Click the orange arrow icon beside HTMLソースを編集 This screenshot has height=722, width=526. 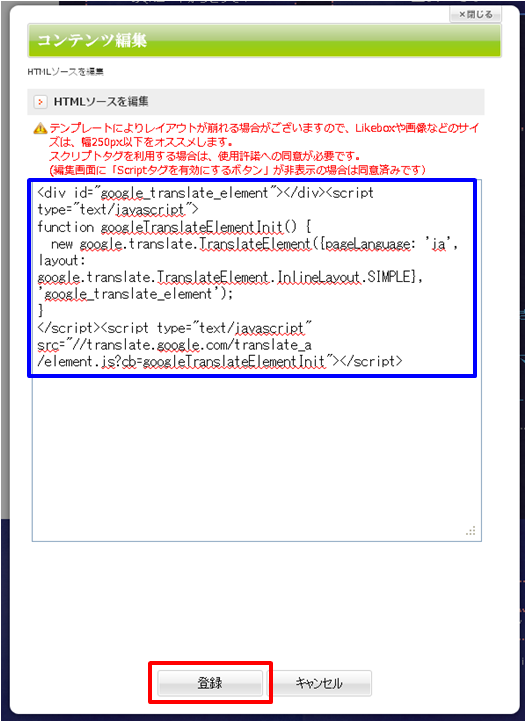[x=41, y=102]
